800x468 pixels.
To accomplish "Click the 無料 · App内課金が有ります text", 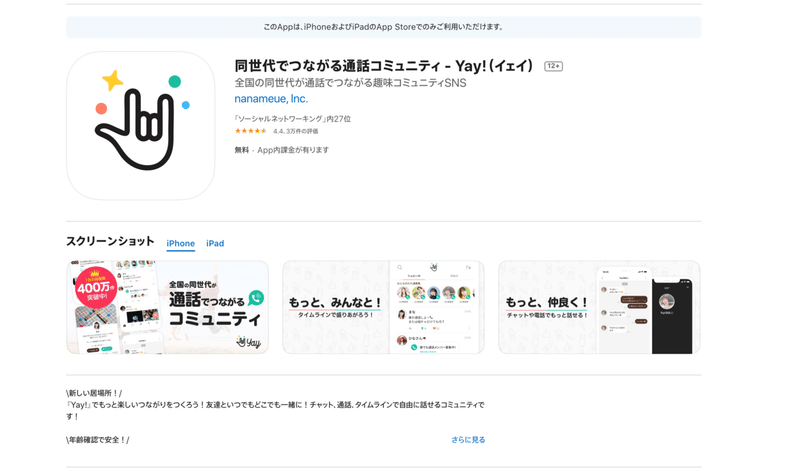I will point(282,150).
